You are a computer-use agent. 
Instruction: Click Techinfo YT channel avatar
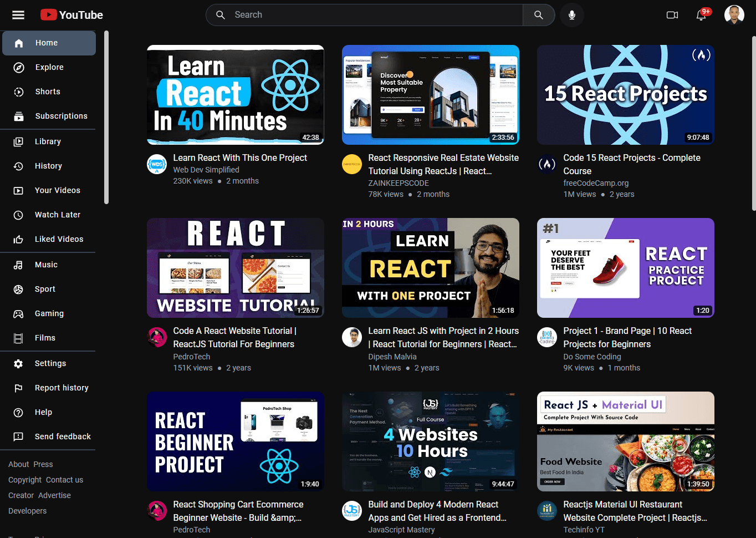[547, 511]
